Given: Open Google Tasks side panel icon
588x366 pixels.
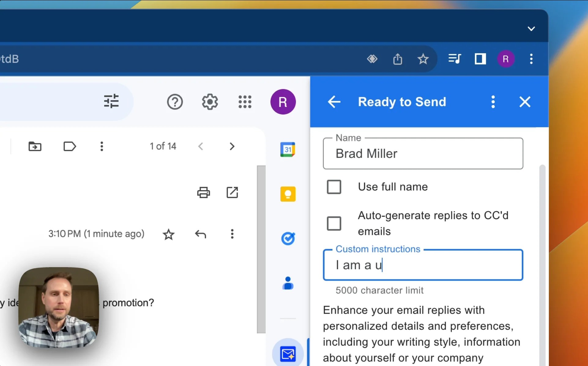Looking at the screenshot, I should 288,238.
